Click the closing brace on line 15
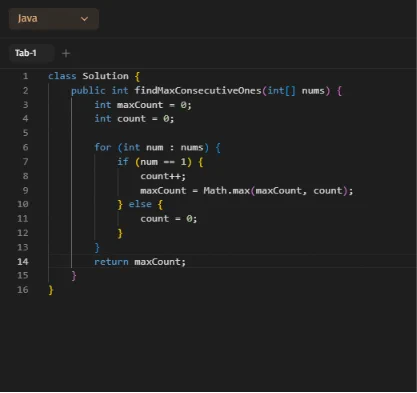Image resolution: width=417 pixels, height=393 pixels. point(74,276)
